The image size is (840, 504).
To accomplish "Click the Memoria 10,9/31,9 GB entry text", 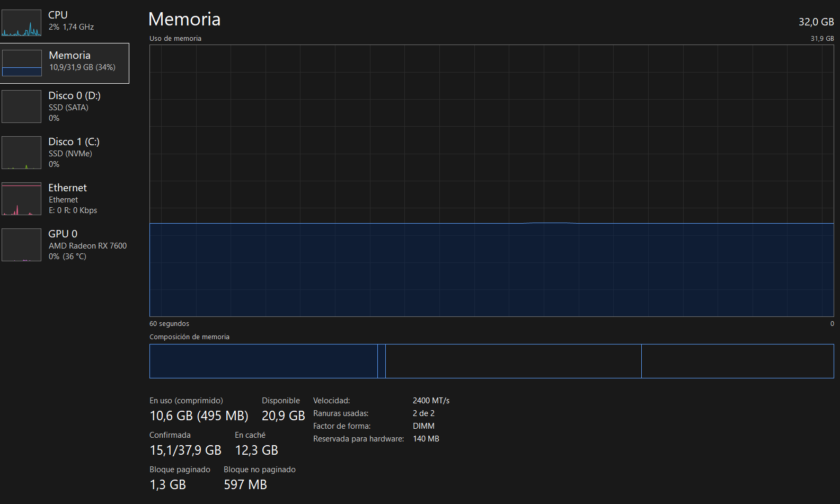I will (82, 67).
